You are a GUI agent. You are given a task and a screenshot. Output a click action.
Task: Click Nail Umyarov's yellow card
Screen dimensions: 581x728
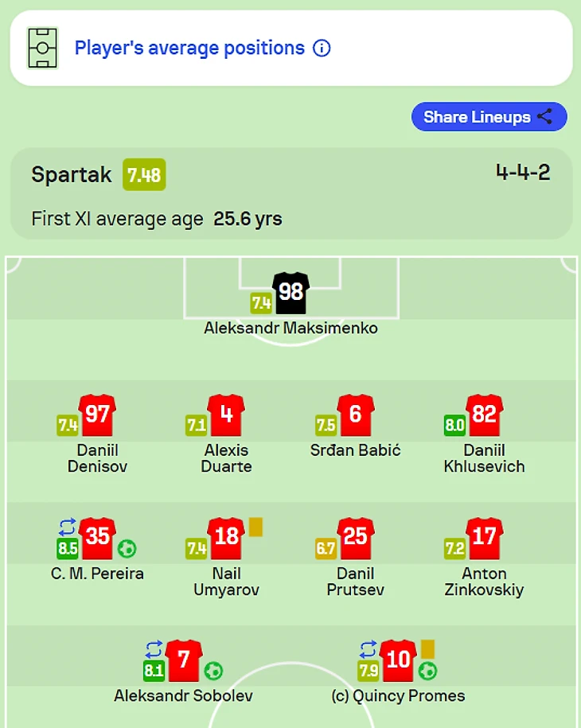pos(255,527)
